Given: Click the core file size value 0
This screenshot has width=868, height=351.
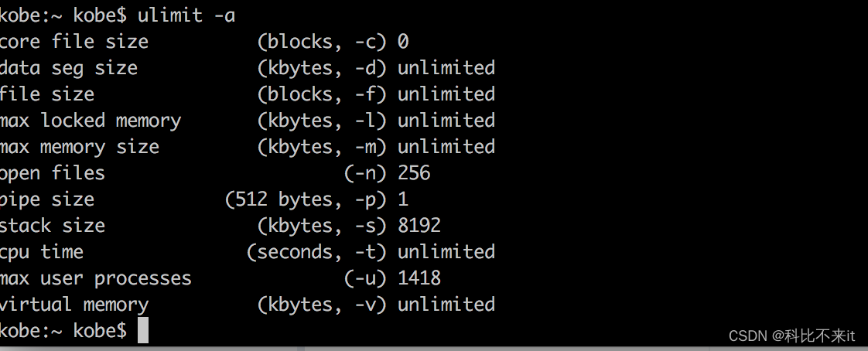Looking at the screenshot, I should [403, 42].
